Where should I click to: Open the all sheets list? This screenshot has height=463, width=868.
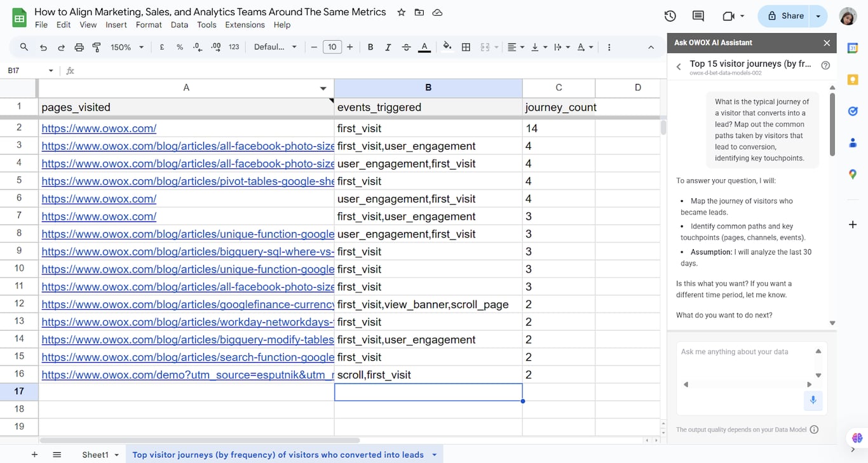pos(57,455)
